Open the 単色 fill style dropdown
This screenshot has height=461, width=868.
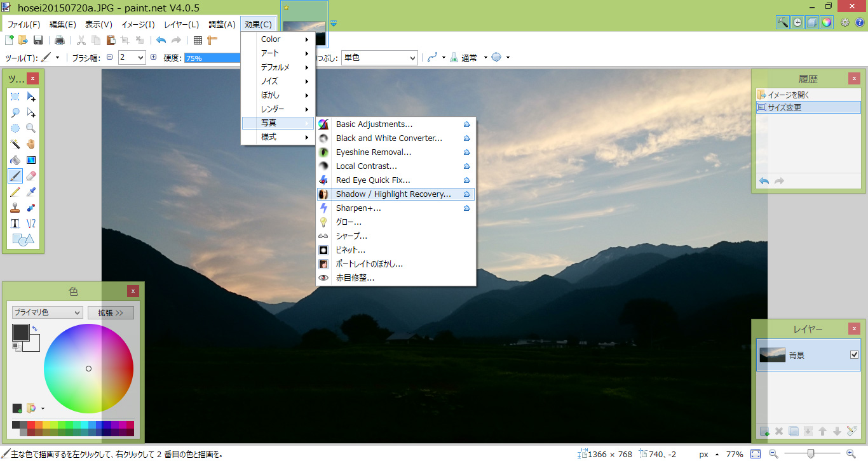379,58
